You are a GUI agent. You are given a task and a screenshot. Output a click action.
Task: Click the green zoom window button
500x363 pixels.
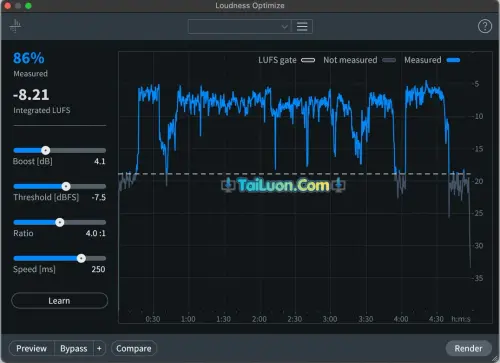pyautogui.click(x=28, y=6)
